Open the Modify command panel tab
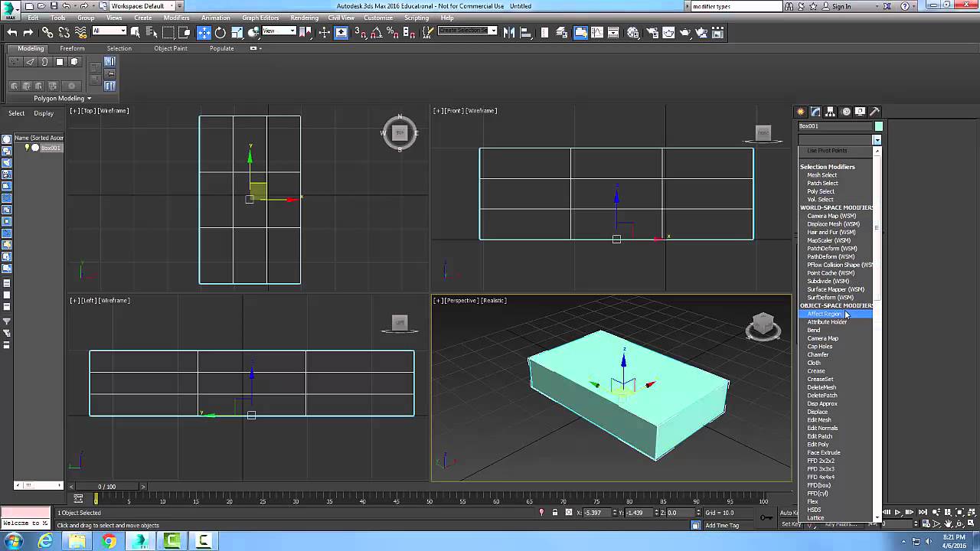The width and height of the screenshot is (980, 551). tap(816, 112)
